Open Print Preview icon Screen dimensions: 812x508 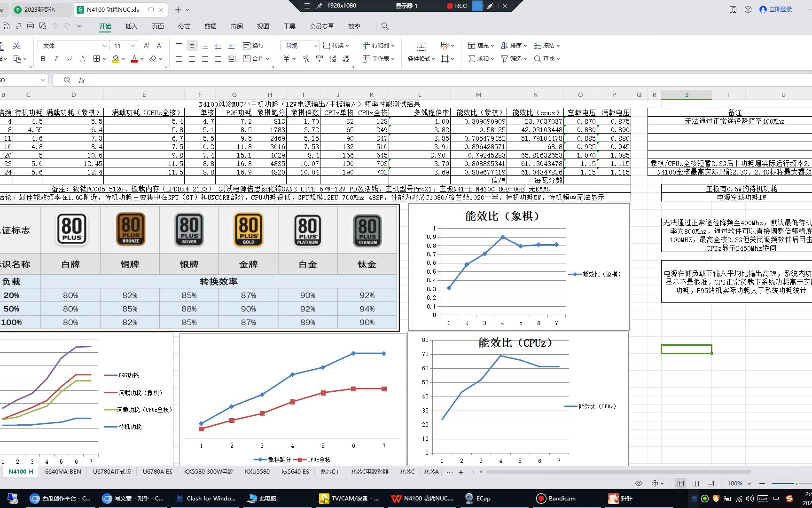pos(43,26)
